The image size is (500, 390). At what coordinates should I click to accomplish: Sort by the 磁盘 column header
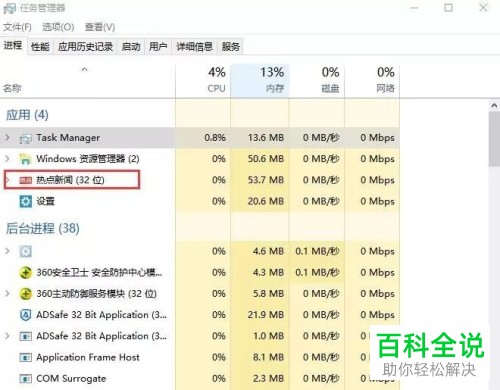[317, 81]
